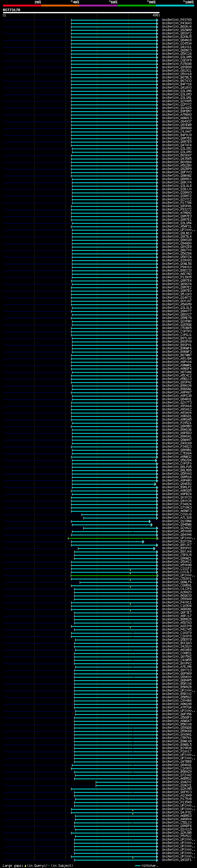Click the cyan ~100% identity legend segment
Screen dimensions: 197x868
click(175, 6)
